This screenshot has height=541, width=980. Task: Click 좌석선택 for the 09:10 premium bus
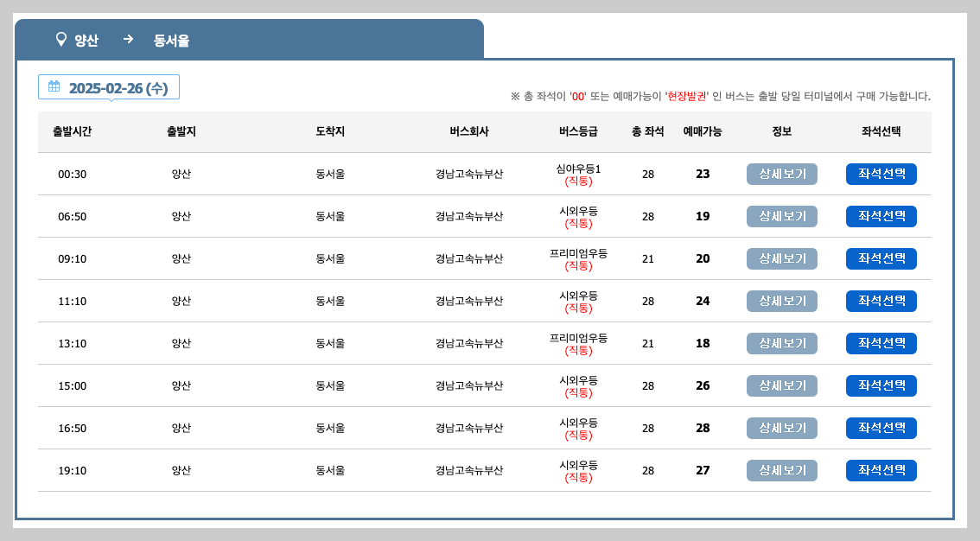point(881,258)
